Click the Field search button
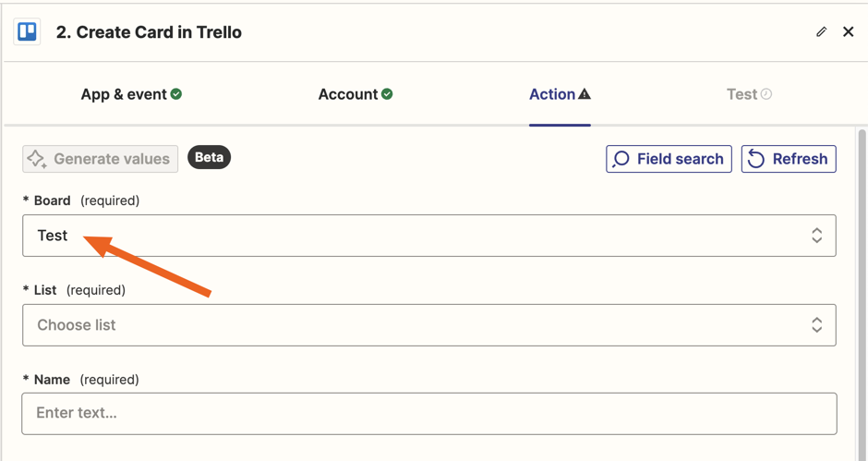This screenshot has height=461, width=868. click(669, 159)
